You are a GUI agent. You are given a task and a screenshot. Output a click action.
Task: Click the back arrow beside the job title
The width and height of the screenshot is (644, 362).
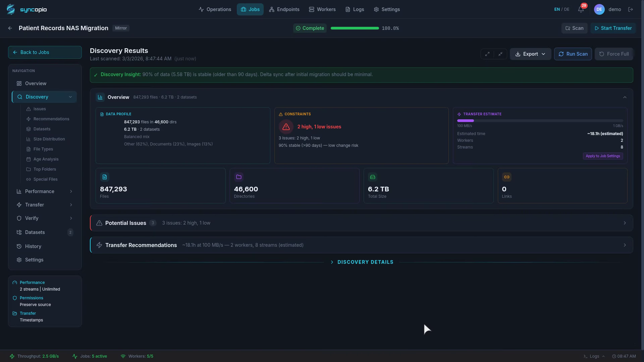click(10, 28)
